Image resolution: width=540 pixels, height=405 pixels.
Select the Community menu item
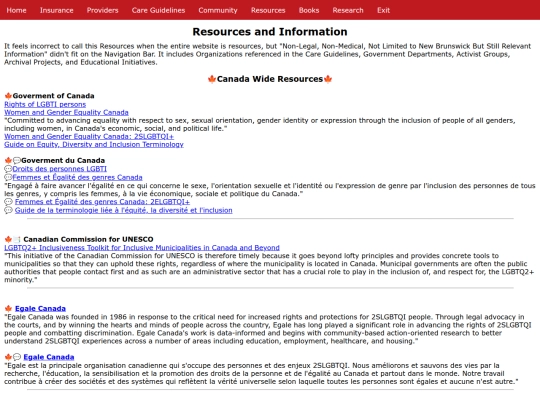(218, 10)
